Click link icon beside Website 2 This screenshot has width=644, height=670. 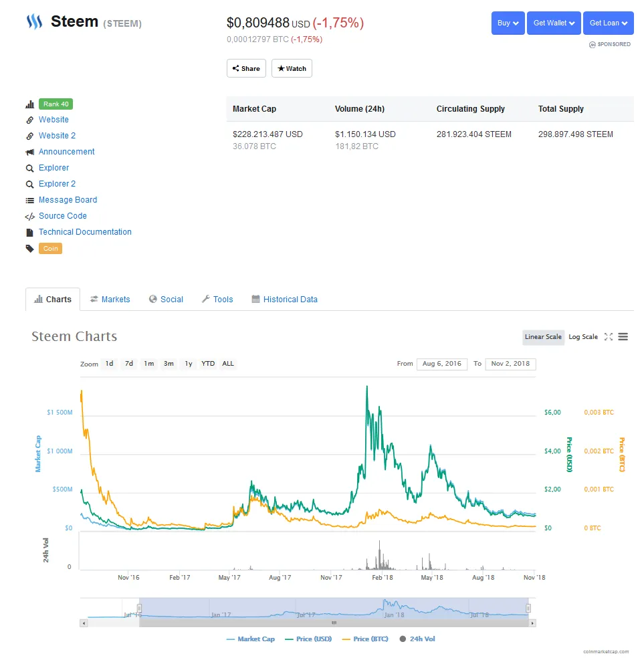point(29,136)
